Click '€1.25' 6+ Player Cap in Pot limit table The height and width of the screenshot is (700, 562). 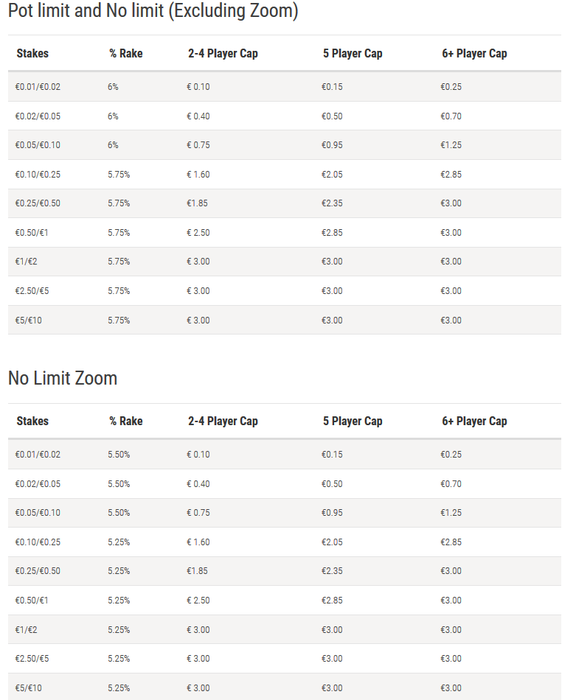tap(451, 145)
